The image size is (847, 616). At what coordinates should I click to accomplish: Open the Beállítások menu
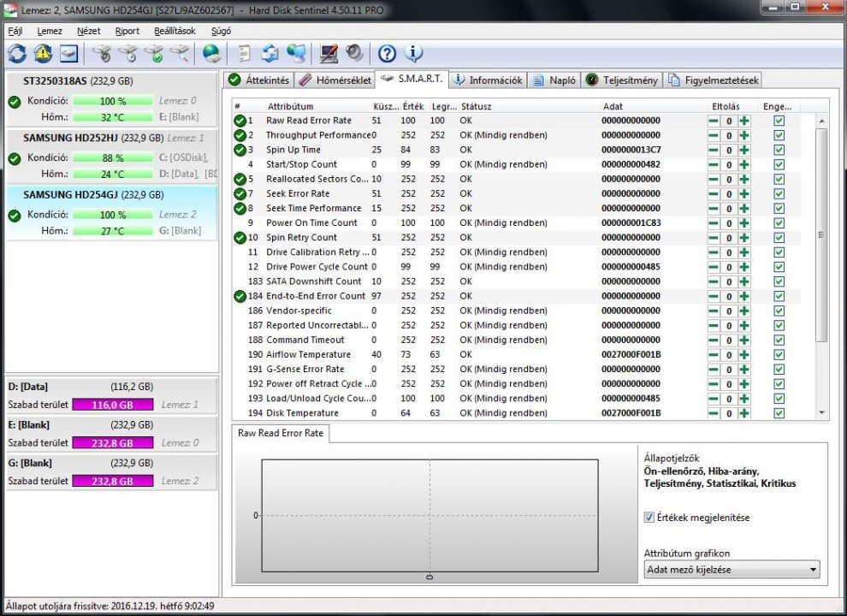click(x=175, y=32)
